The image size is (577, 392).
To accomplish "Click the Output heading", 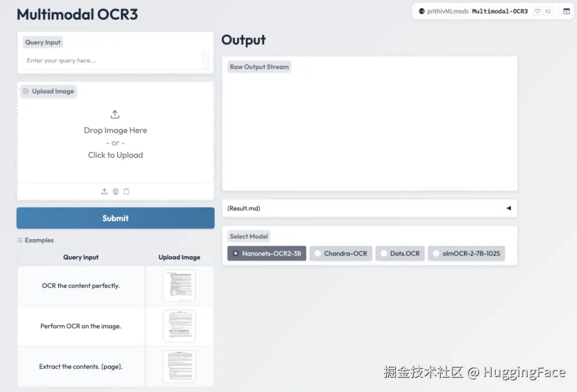I will (243, 40).
